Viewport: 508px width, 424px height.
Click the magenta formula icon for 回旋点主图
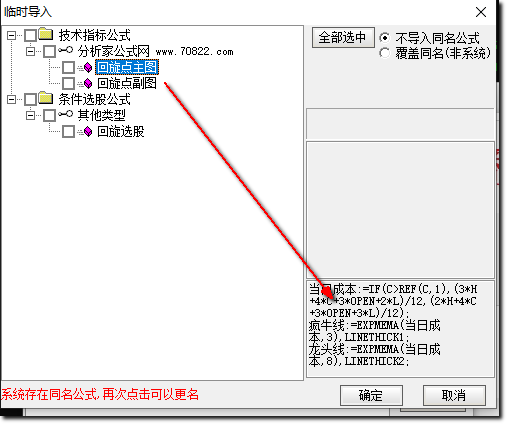click(x=88, y=67)
